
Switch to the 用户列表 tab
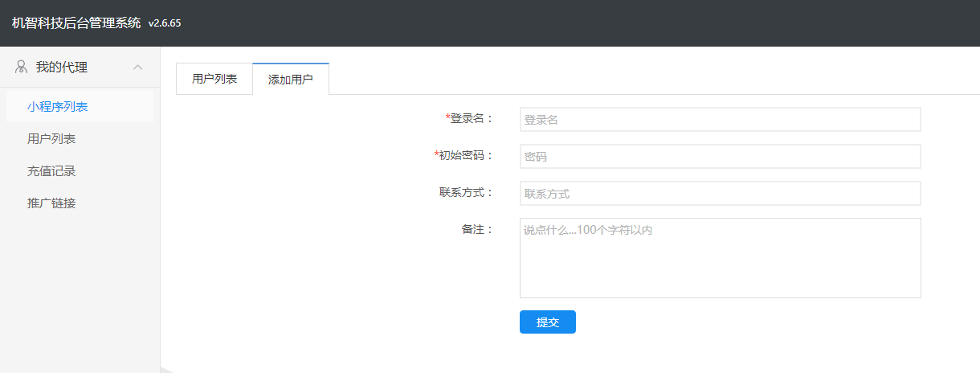pyautogui.click(x=214, y=79)
